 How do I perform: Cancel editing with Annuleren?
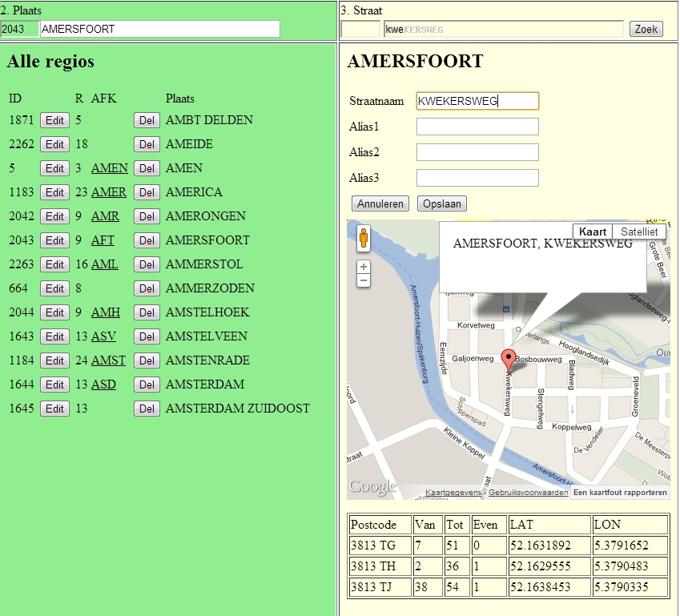point(380,203)
